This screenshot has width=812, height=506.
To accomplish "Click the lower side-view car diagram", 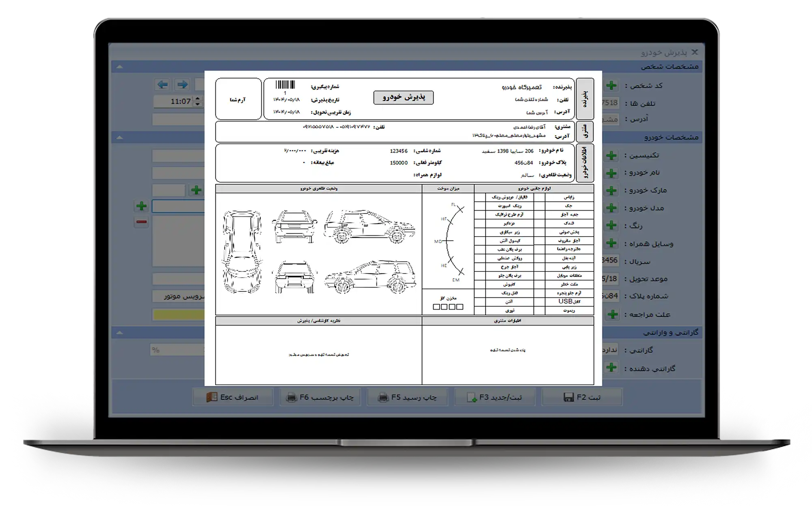I will 370,277.
